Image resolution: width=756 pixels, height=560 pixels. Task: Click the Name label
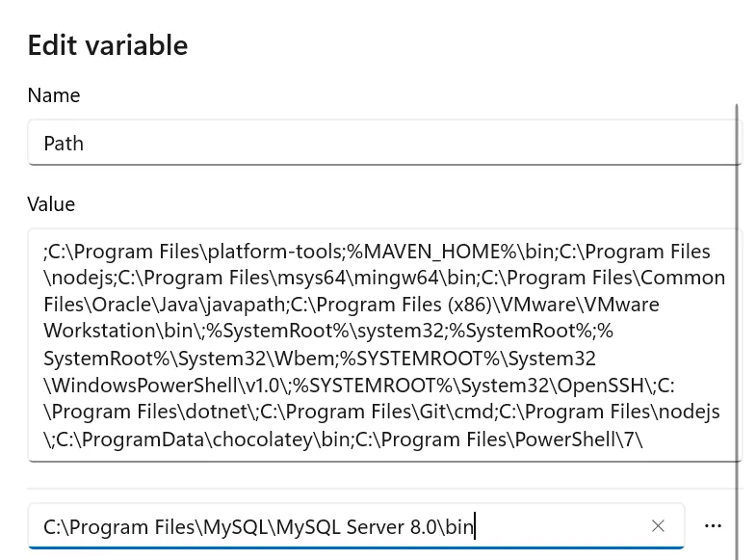pos(54,95)
